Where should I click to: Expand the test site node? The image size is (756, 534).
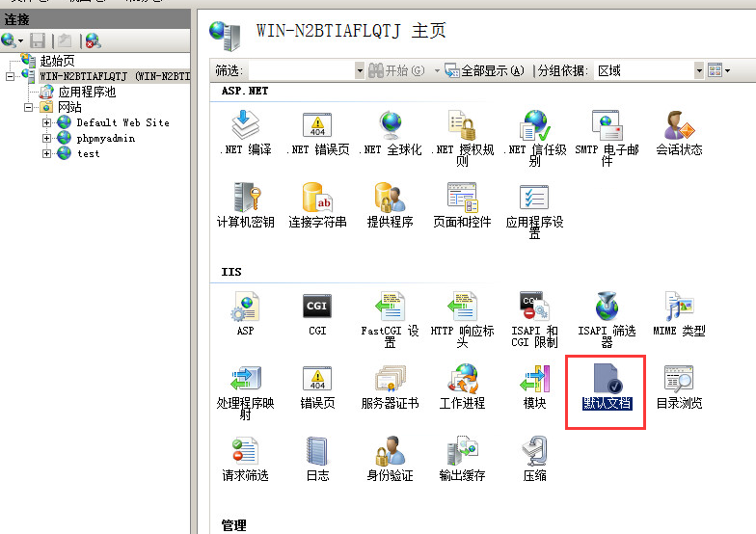tap(46, 153)
